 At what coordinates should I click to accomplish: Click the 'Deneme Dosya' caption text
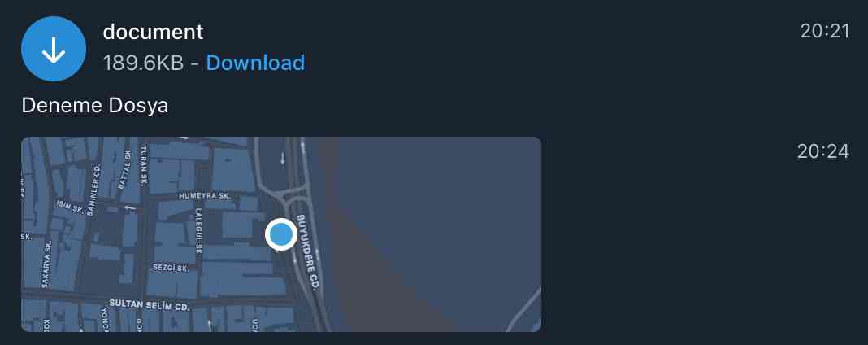click(94, 105)
